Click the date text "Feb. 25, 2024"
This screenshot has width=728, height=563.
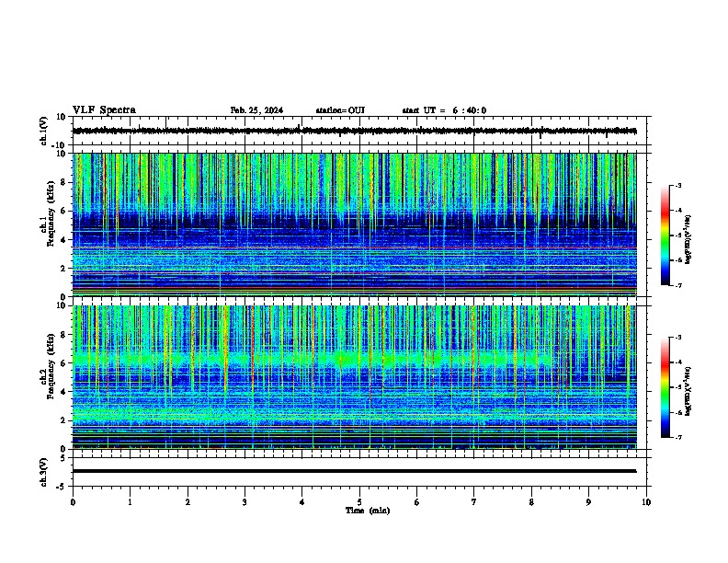pyautogui.click(x=256, y=110)
